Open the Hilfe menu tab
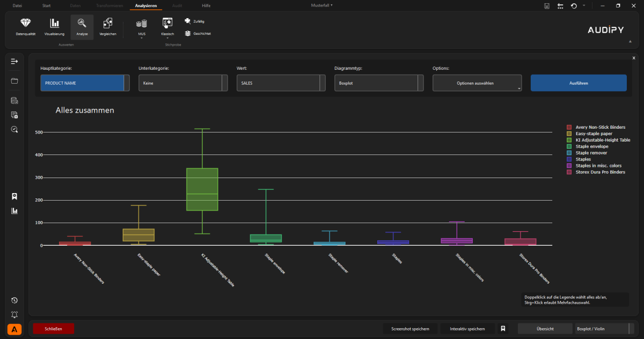This screenshot has width=644, height=339. (x=206, y=5)
